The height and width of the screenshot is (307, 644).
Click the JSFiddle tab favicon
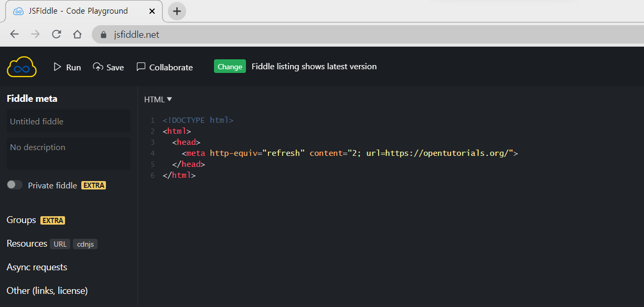pyautogui.click(x=18, y=11)
